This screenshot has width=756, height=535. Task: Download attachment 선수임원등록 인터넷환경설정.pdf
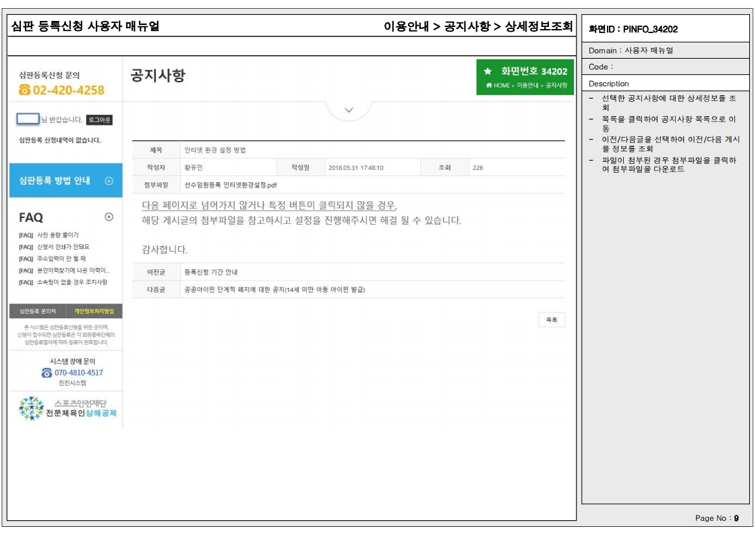click(230, 184)
